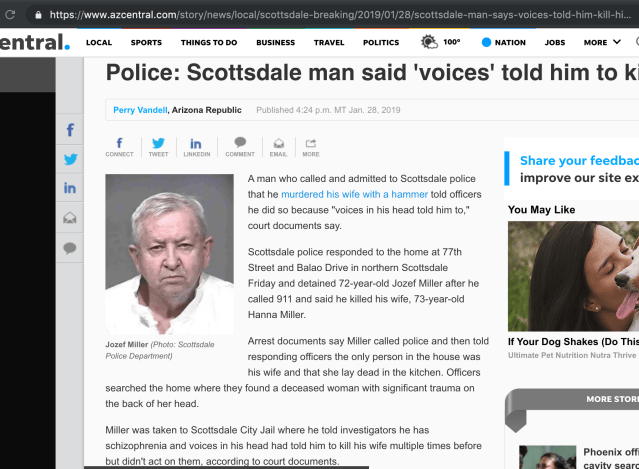Share via sidebar Twitter icon
Screen dimensions: 639x469
(x=70, y=159)
